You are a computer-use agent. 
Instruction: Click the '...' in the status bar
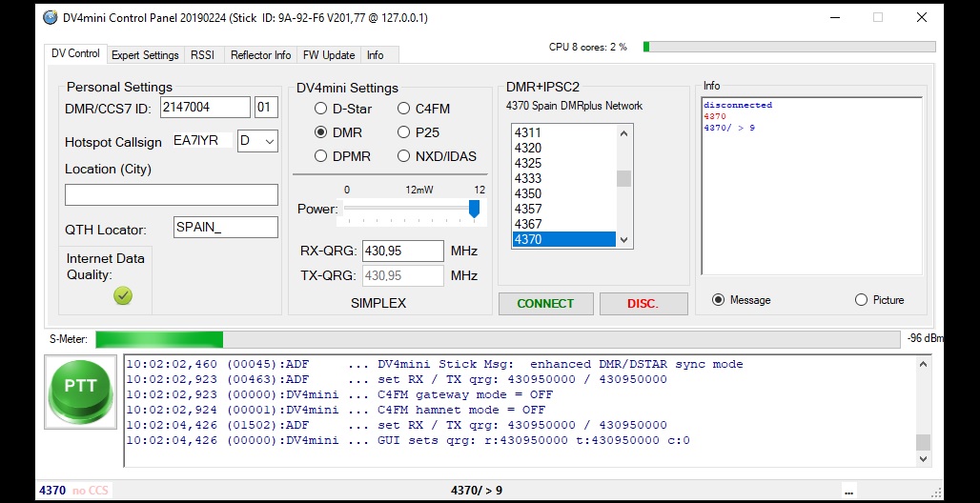pos(847,490)
